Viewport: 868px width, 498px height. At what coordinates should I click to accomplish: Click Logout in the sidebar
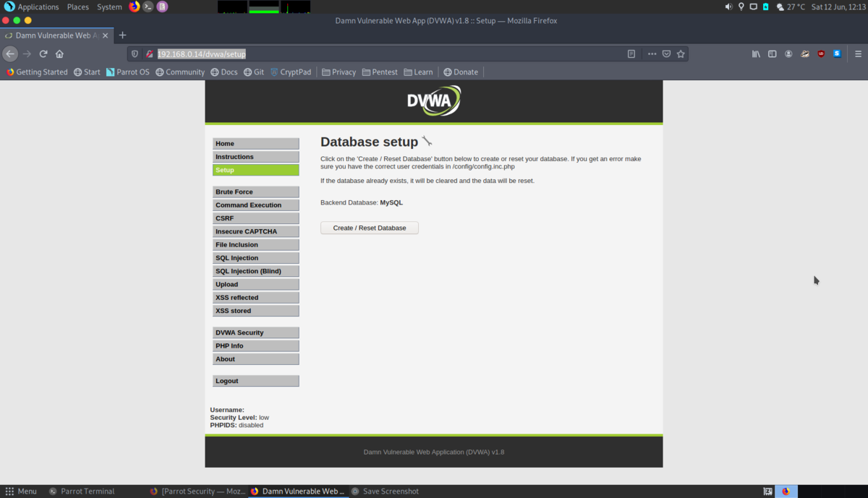[255, 381]
